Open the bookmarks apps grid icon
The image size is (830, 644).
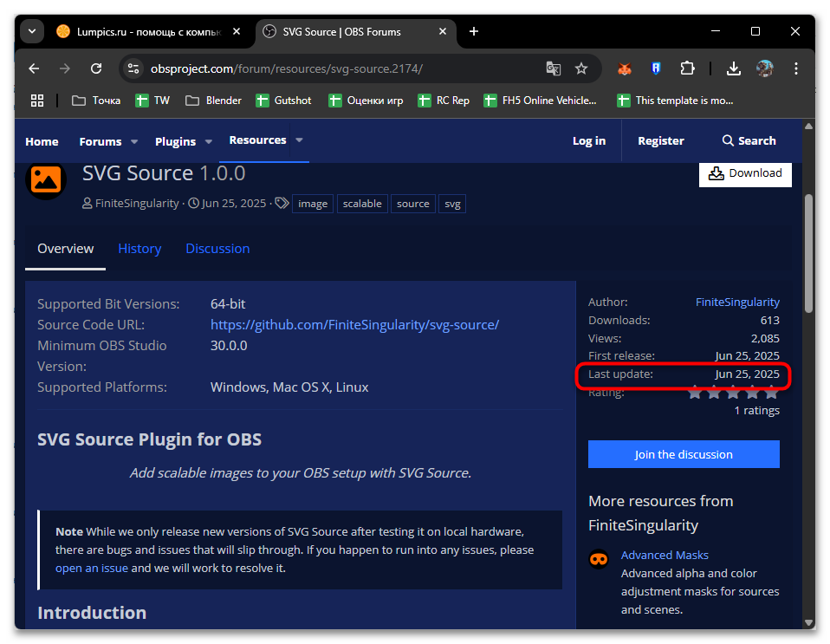click(x=37, y=101)
